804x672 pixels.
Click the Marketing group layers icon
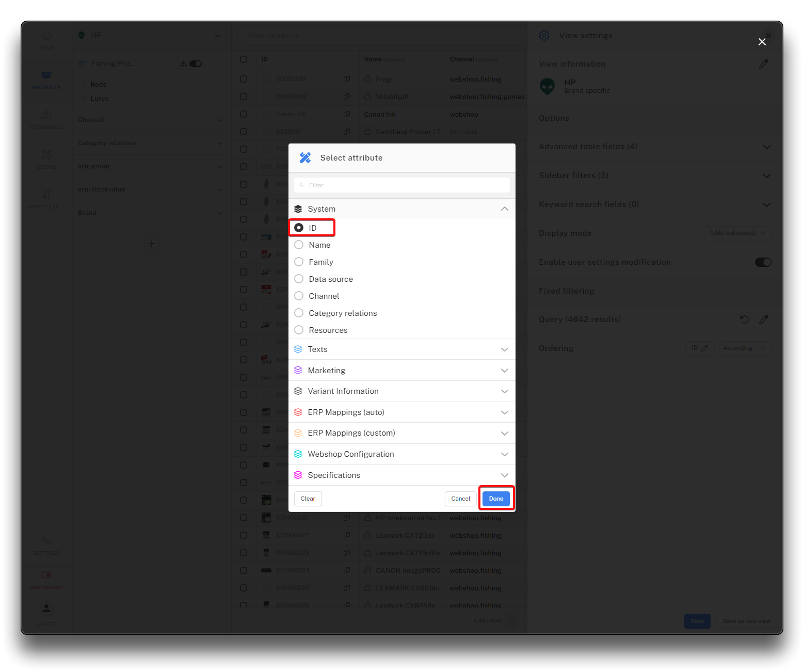(298, 371)
